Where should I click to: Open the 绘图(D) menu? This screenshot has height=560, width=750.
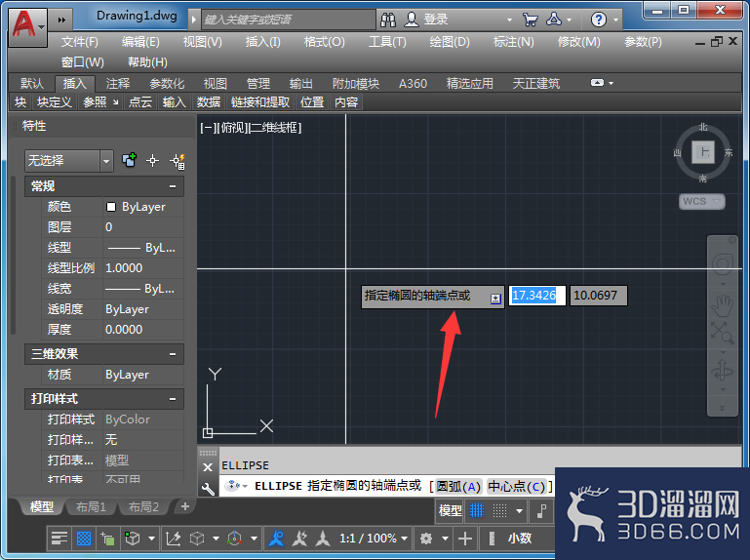(x=450, y=42)
